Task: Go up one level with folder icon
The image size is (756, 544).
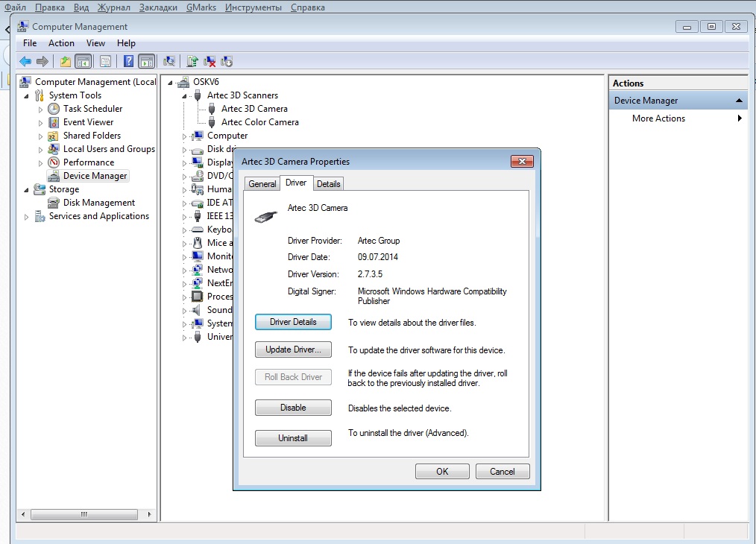Action: (65, 61)
